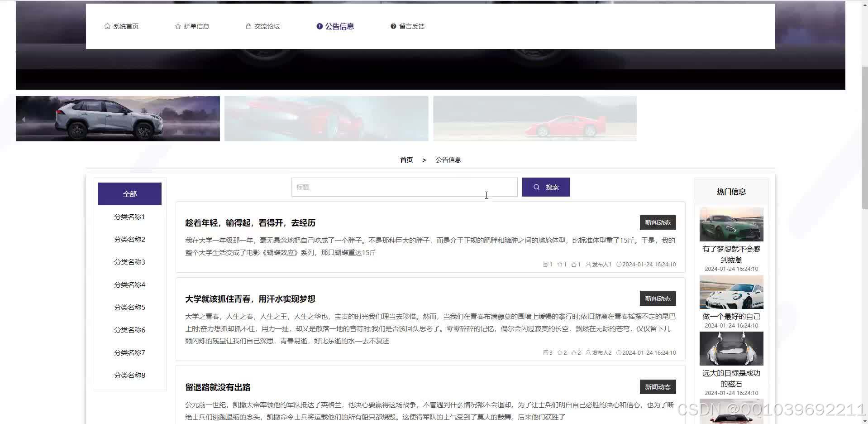
Task: Click the 新闻动态 tag on the first article
Action: pyautogui.click(x=658, y=222)
